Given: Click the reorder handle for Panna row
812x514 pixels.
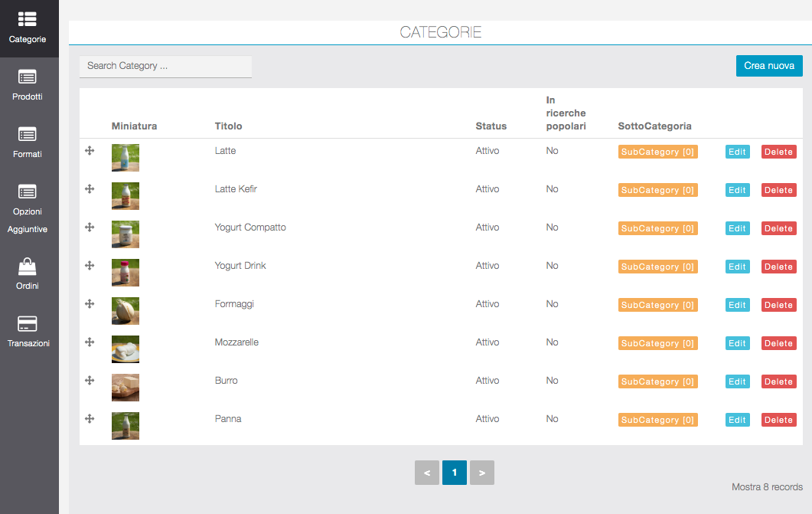Looking at the screenshot, I should (x=90, y=419).
